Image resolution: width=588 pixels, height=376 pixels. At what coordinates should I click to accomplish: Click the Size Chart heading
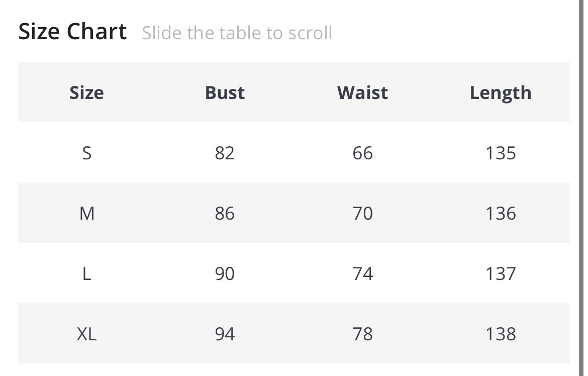72,32
